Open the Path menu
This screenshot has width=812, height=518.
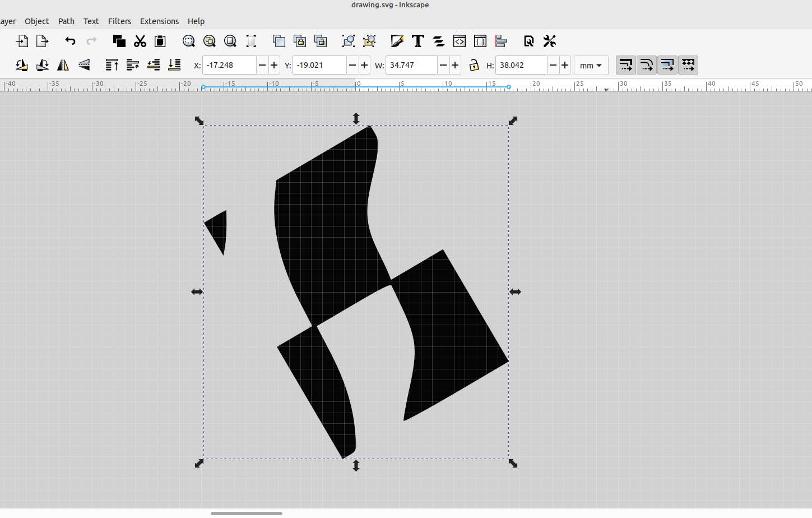(x=66, y=21)
